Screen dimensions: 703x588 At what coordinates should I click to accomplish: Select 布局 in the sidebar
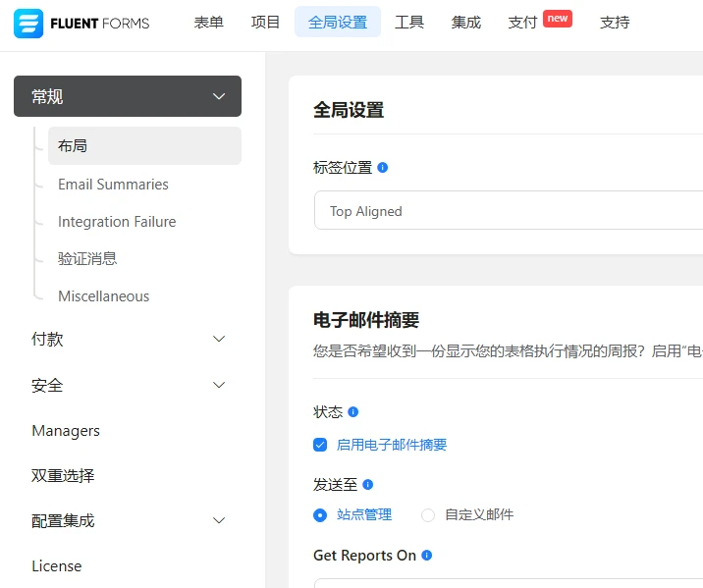click(144, 145)
